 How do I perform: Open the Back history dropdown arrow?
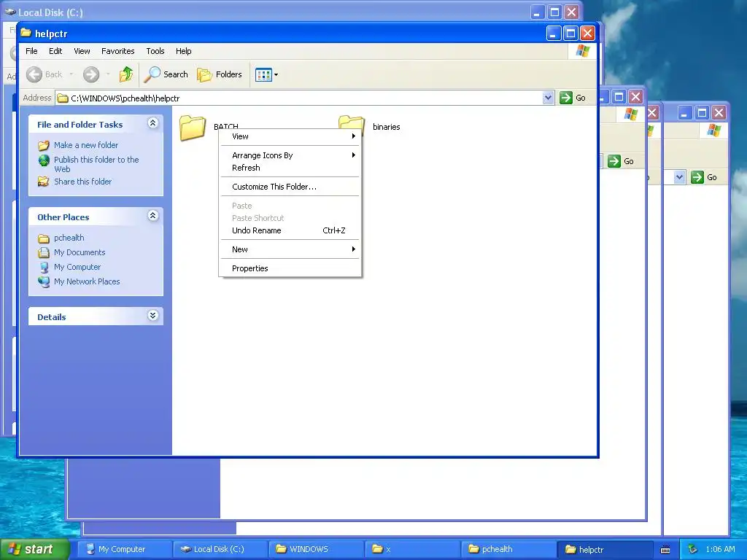coord(71,74)
